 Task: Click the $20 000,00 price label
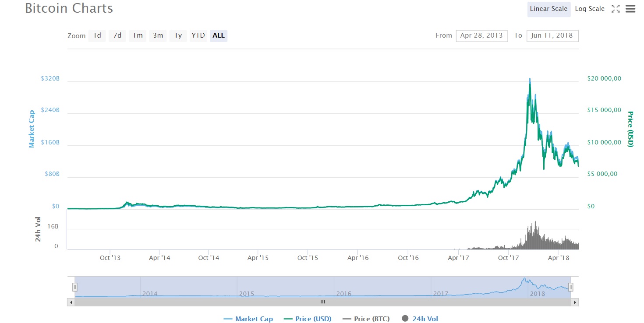[x=604, y=79]
